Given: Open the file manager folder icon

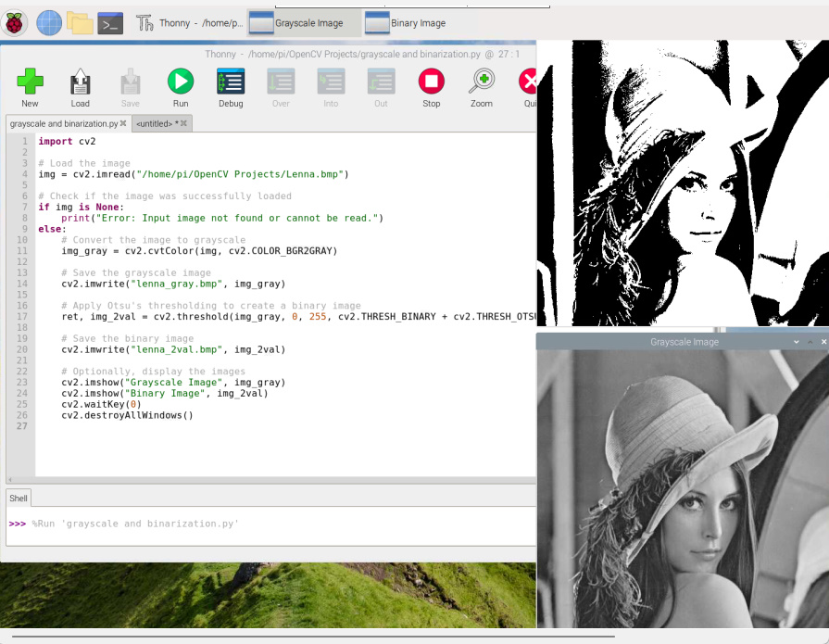Looking at the screenshot, I should [x=80, y=23].
